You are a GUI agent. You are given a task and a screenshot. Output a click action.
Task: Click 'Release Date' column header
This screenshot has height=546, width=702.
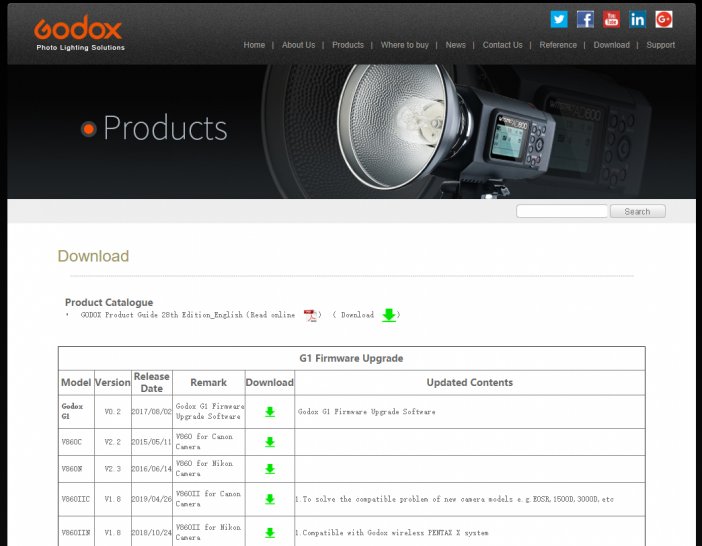click(x=151, y=383)
